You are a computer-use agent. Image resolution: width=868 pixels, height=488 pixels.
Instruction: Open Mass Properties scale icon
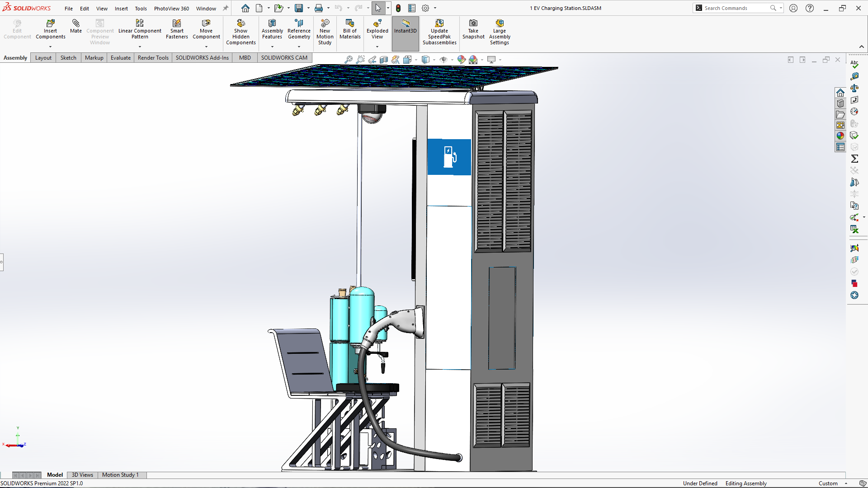click(854, 88)
